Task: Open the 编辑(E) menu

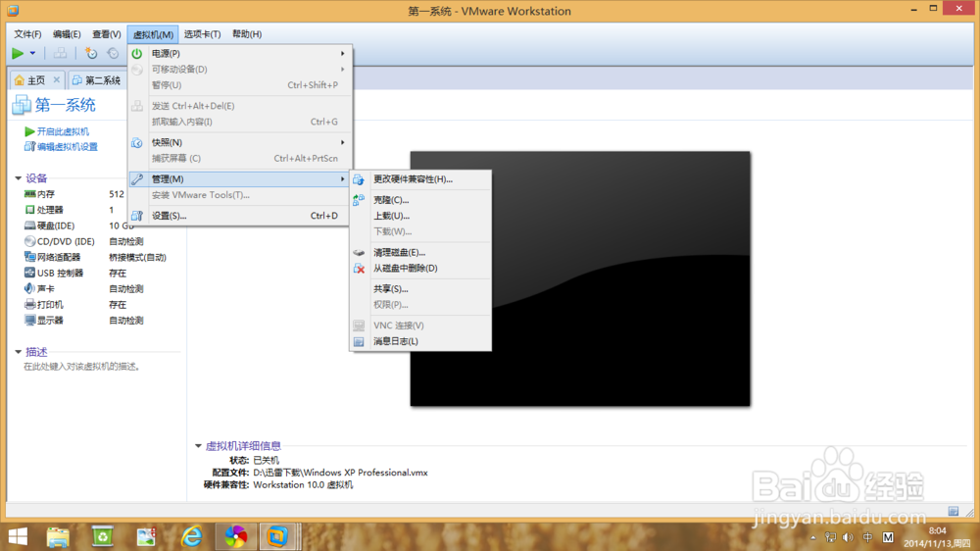Action: click(67, 34)
